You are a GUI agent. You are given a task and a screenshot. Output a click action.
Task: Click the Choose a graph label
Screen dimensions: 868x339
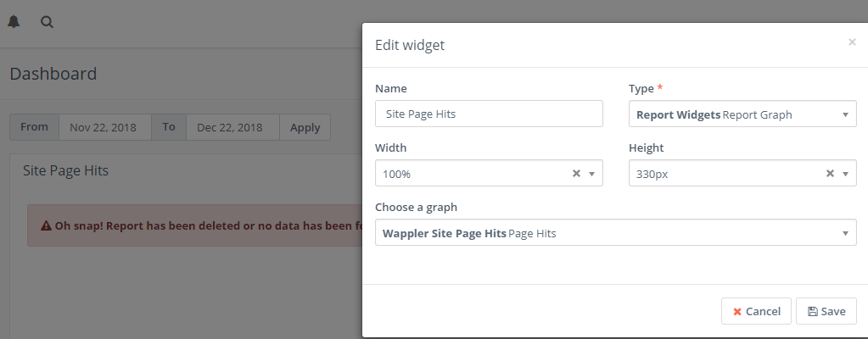click(417, 207)
